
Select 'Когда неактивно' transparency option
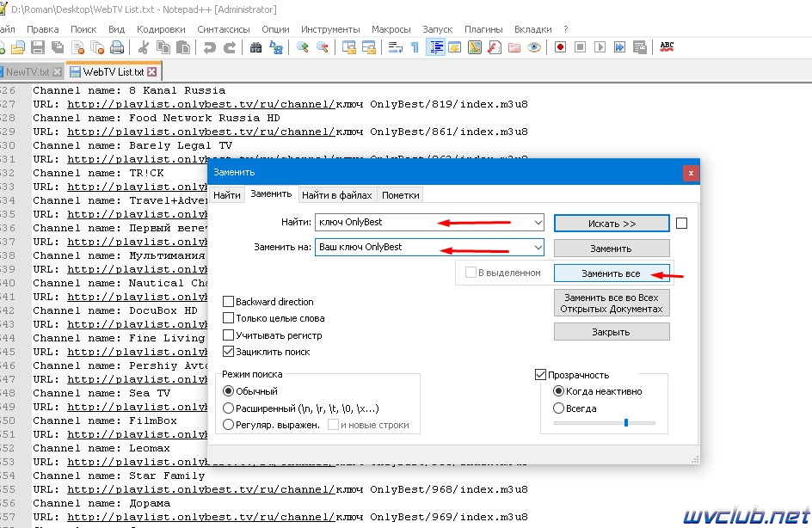[558, 390]
